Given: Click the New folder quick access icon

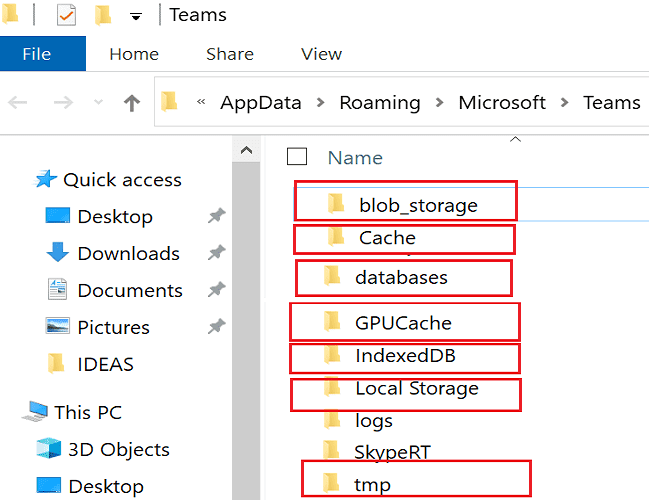Looking at the screenshot, I should click(103, 15).
